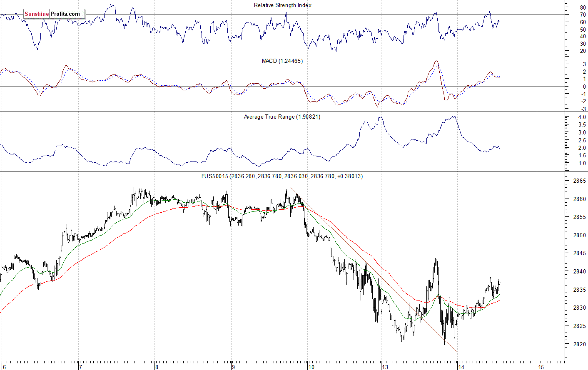Click price axis label 2820
Screen dimensions: 588x370
579,344
